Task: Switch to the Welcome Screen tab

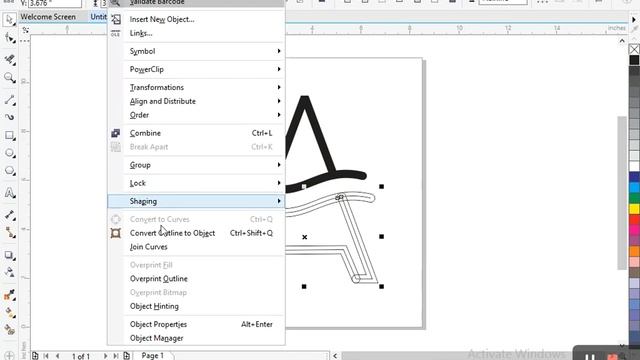Action: [x=48, y=17]
